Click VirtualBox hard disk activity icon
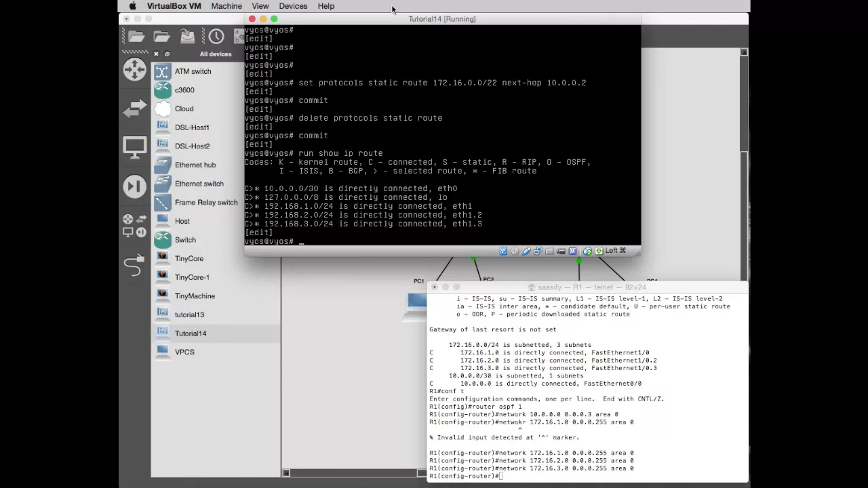The width and height of the screenshot is (868, 488). pos(503,251)
